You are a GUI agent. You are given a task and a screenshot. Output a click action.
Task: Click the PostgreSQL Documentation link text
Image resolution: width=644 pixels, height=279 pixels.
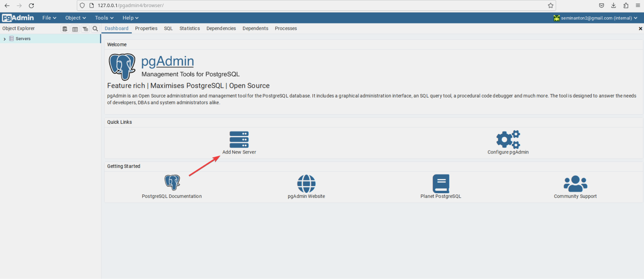(x=172, y=196)
